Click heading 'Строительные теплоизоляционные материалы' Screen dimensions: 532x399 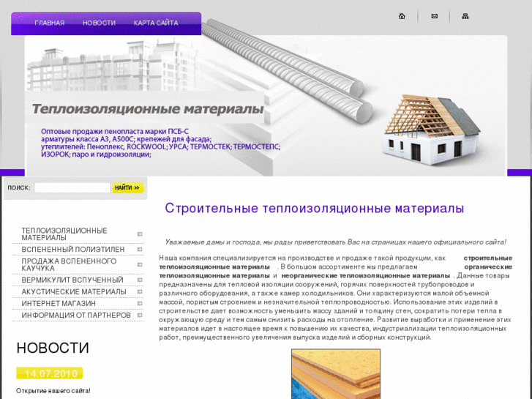click(x=314, y=208)
